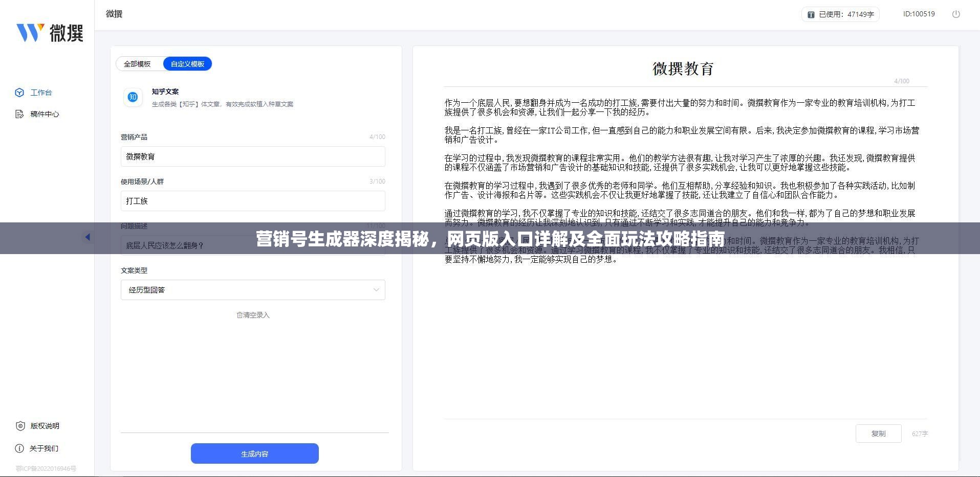The height and width of the screenshot is (477, 980).
Task: Expand the 经历型回答 selection chevron
Action: [x=375, y=289]
